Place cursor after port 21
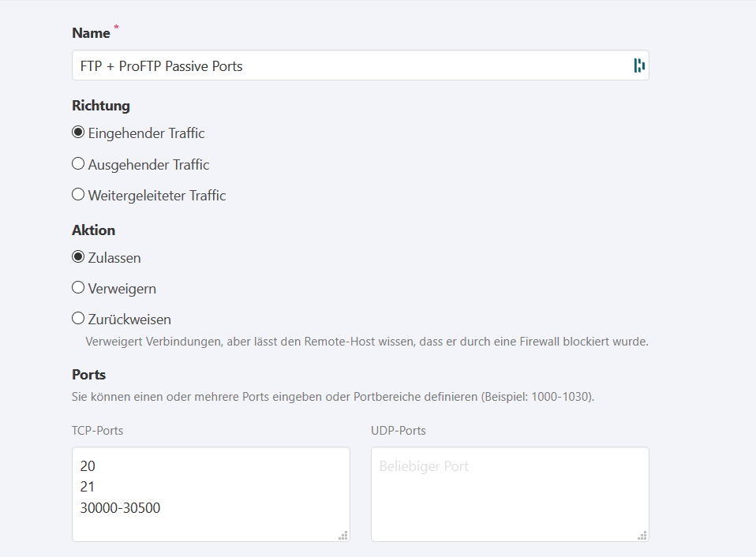Screen dimensions: 756x557 pos(96,487)
